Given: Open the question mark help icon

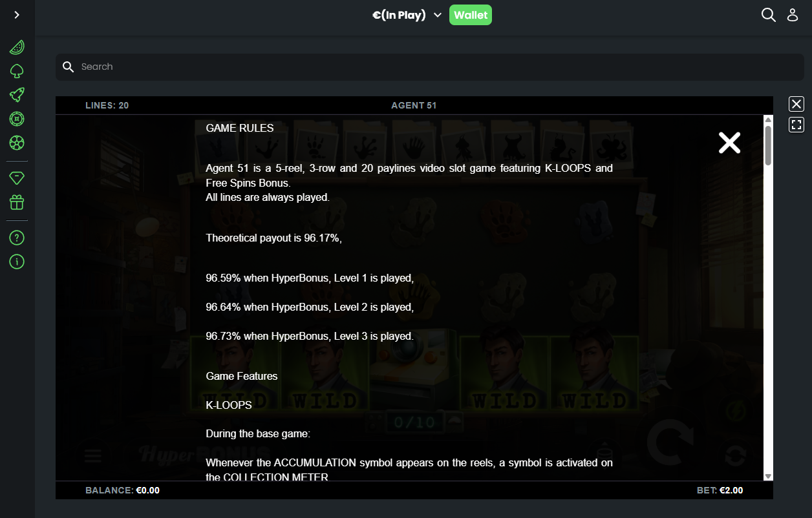Looking at the screenshot, I should pos(17,238).
